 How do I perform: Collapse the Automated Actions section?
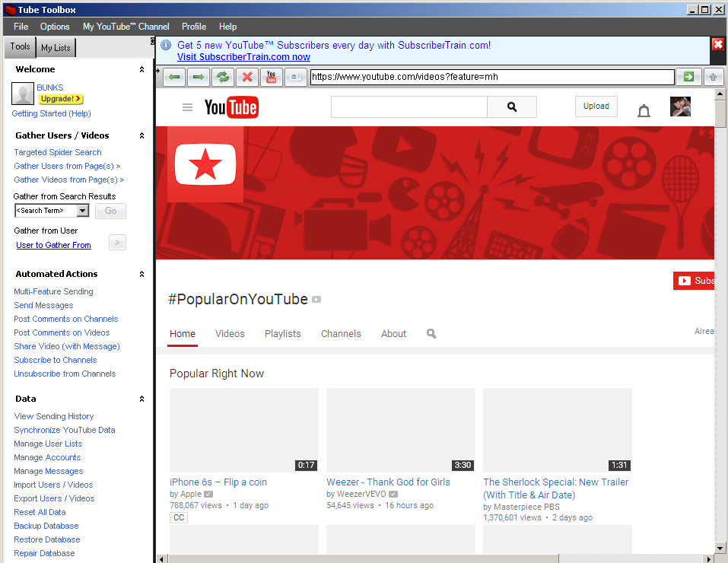pos(141,274)
